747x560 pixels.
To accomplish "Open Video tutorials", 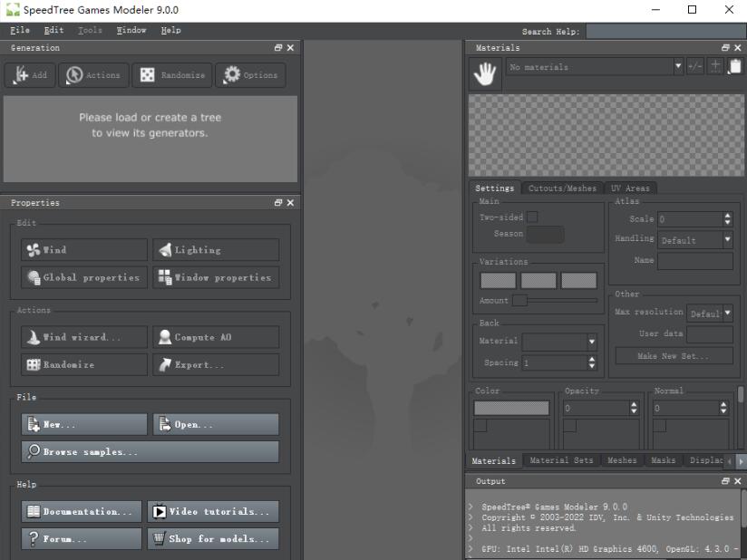I will click(x=213, y=511).
